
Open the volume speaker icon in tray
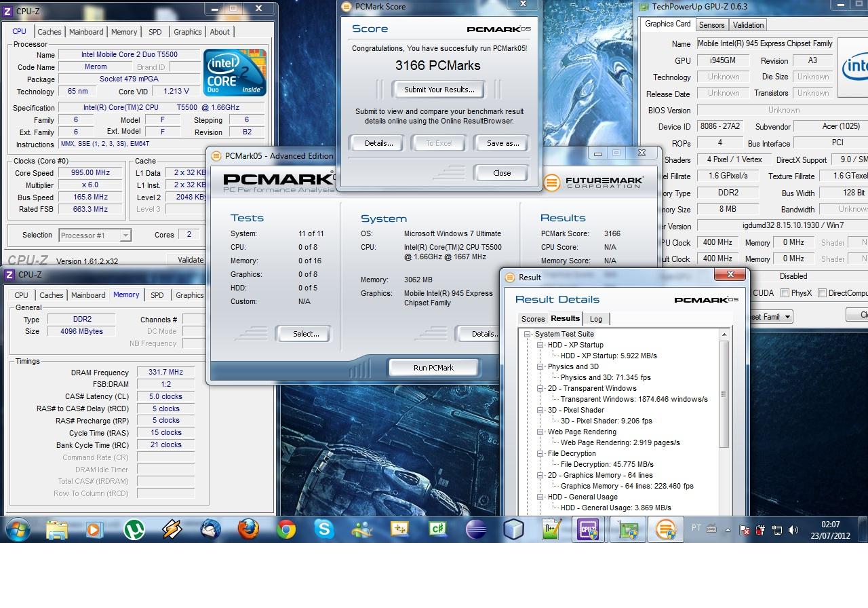(x=793, y=530)
